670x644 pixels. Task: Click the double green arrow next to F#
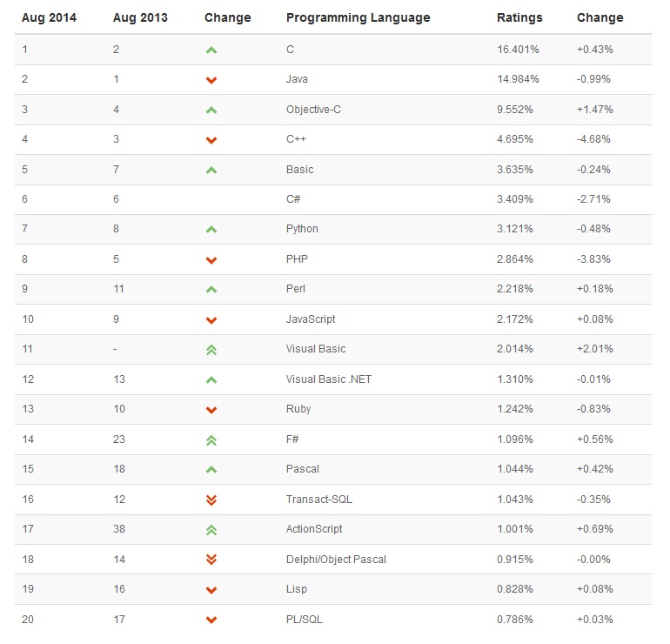tap(211, 439)
